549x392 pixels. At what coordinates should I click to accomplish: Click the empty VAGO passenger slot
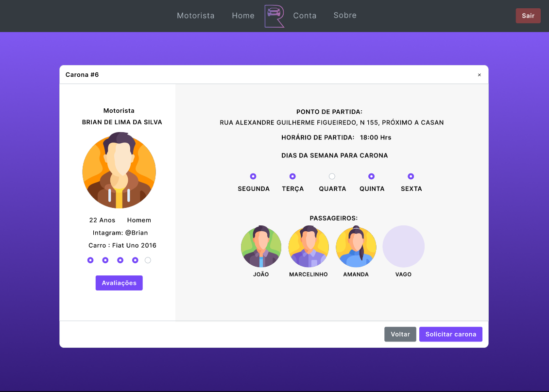(x=403, y=247)
